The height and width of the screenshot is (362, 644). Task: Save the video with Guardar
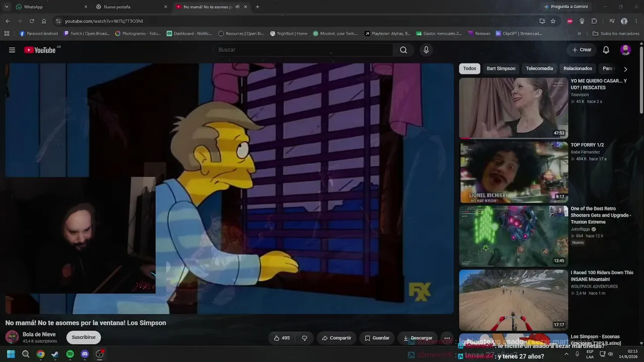tap(377, 338)
